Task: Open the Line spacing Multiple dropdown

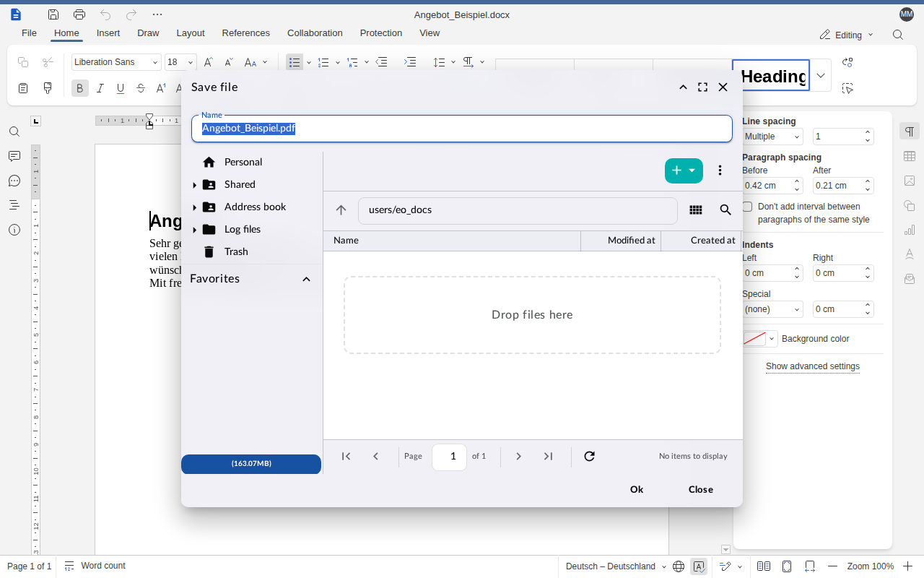Action: click(x=772, y=137)
